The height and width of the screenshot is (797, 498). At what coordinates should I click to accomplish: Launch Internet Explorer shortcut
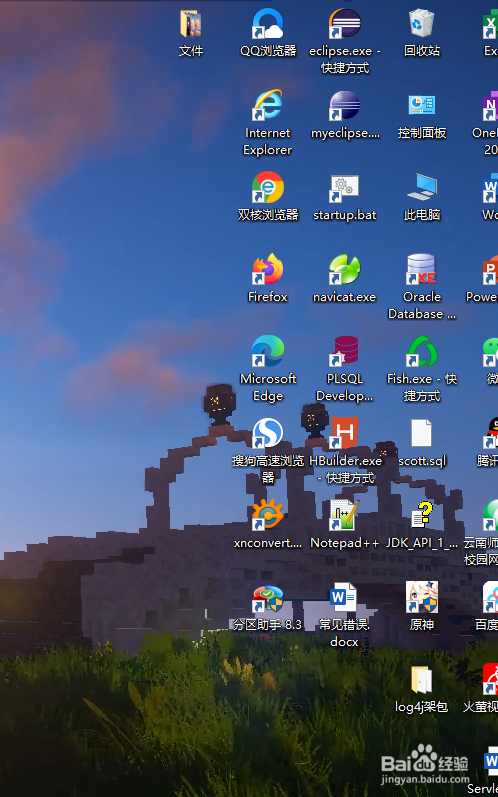pyautogui.click(x=268, y=105)
